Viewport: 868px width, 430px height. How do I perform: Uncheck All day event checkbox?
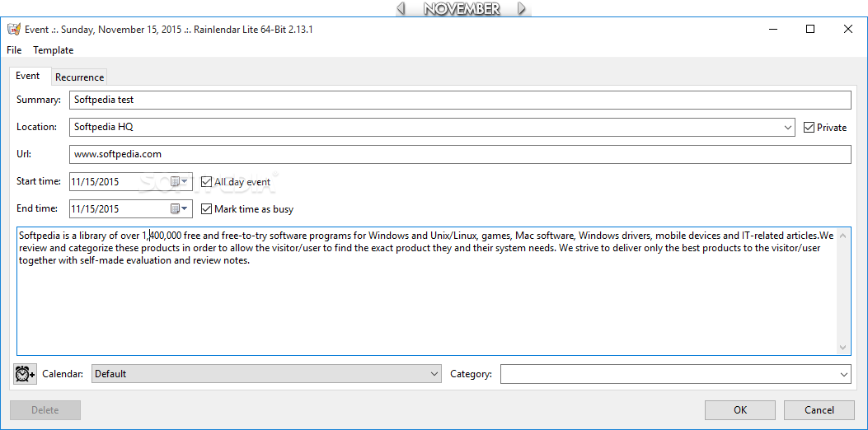pyautogui.click(x=206, y=181)
